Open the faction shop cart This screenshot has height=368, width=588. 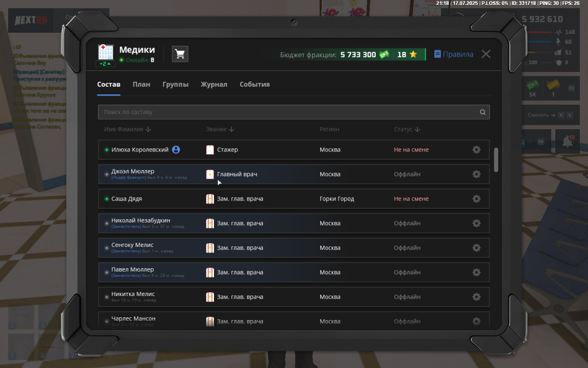tap(180, 54)
